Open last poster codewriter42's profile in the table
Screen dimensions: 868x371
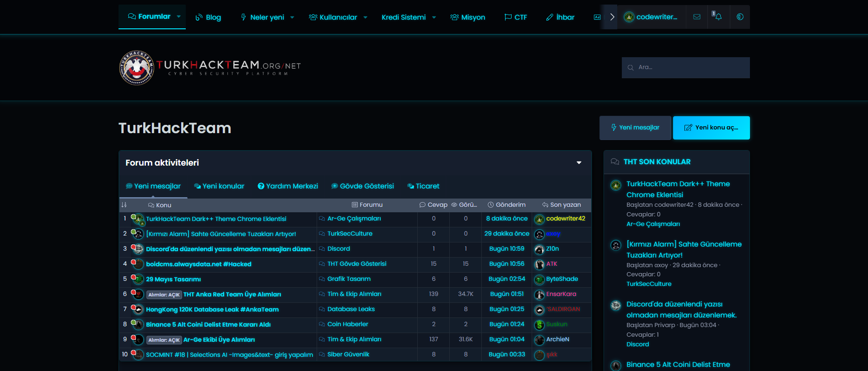point(566,219)
